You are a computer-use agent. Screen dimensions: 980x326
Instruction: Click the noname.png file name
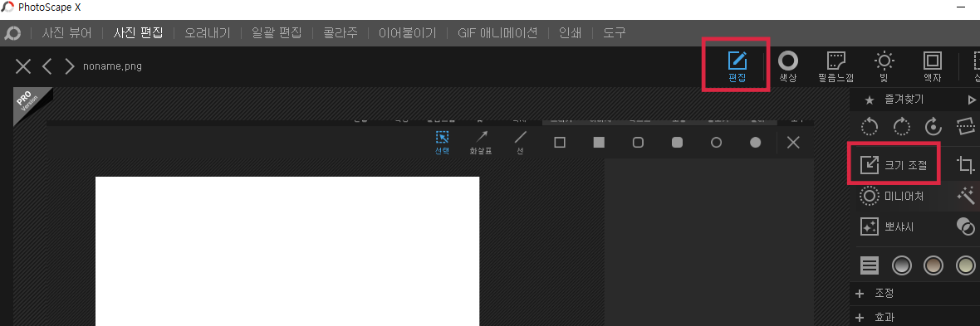pyautogui.click(x=112, y=66)
